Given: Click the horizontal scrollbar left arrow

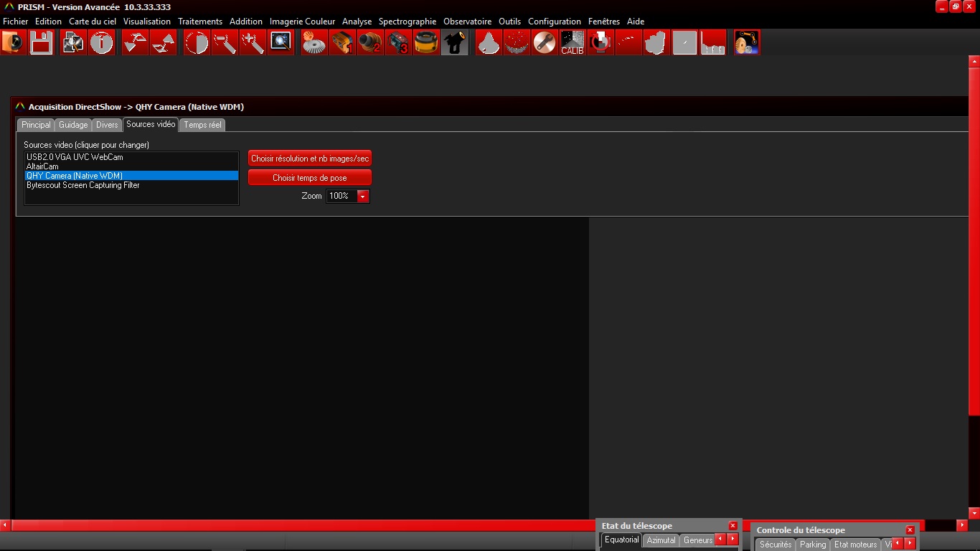Looking at the screenshot, I should click(x=5, y=525).
